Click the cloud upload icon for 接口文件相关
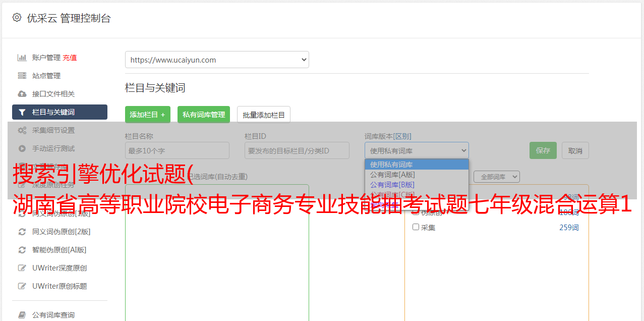 click(22, 94)
